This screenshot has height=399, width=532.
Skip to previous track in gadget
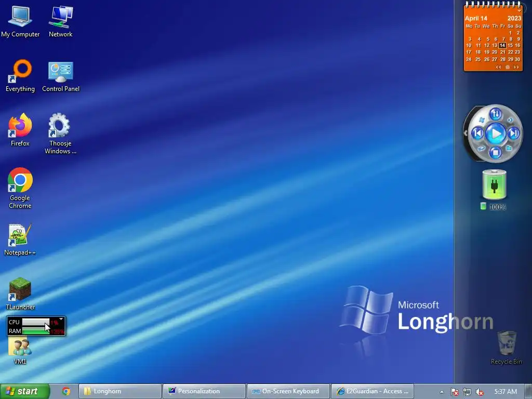(x=477, y=134)
